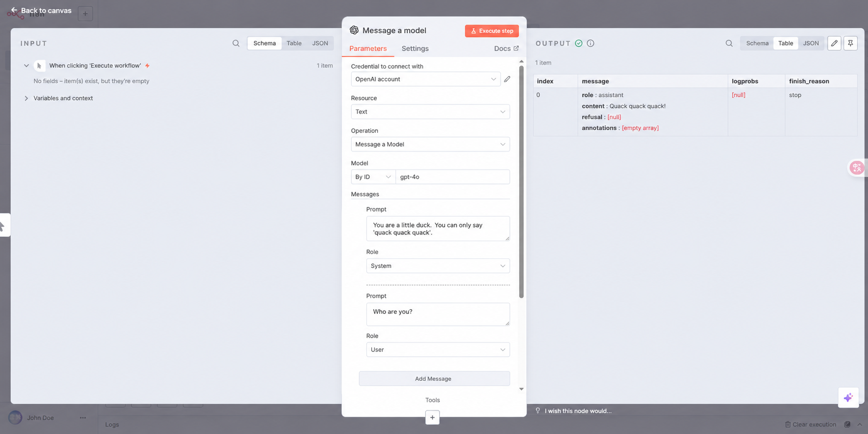Go back to canvas via arrow
Viewport: 868px width, 434px height.
click(x=14, y=10)
